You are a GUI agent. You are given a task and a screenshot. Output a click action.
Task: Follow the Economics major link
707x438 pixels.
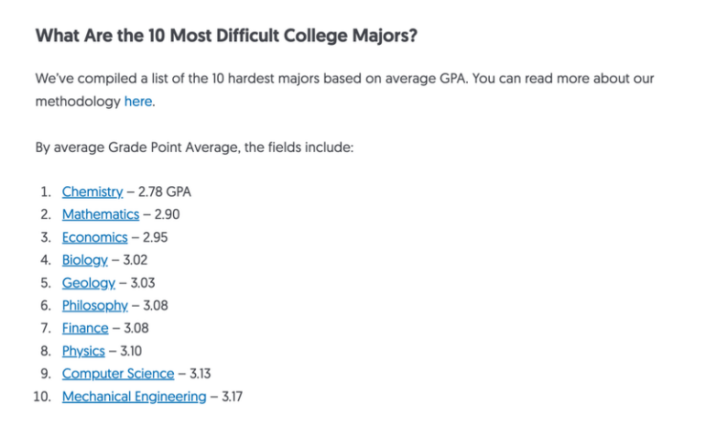coord(94,237)
